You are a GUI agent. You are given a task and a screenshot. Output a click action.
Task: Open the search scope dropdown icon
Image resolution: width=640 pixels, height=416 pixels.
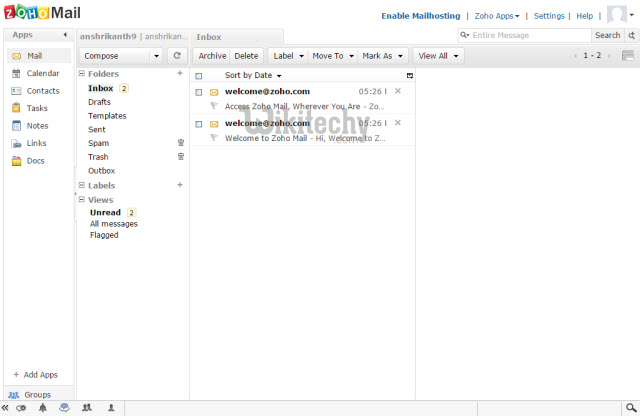464,35
